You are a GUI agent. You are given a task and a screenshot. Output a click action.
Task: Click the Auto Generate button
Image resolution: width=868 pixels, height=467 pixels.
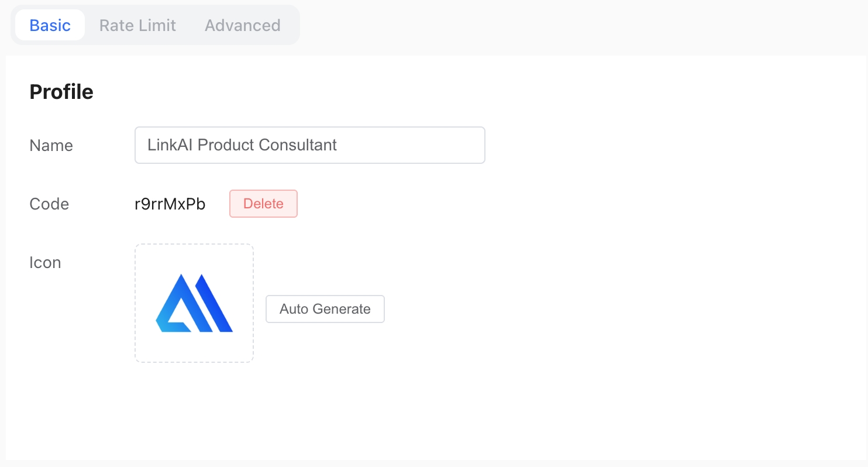(x=325, y=309)
